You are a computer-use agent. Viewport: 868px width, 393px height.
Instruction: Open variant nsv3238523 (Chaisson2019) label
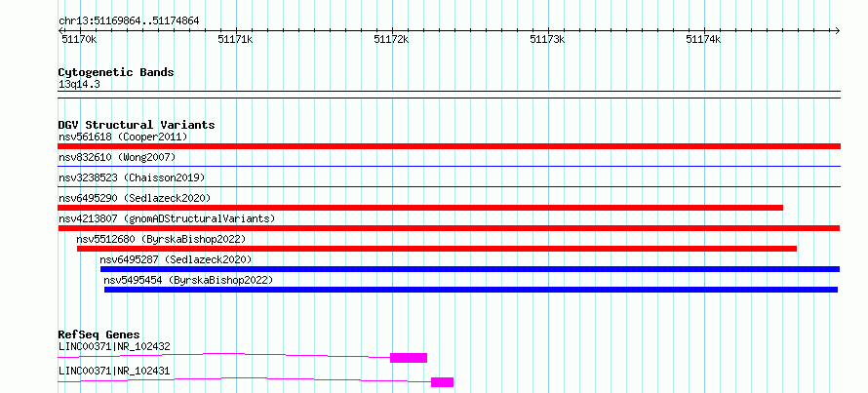point(132,177)
